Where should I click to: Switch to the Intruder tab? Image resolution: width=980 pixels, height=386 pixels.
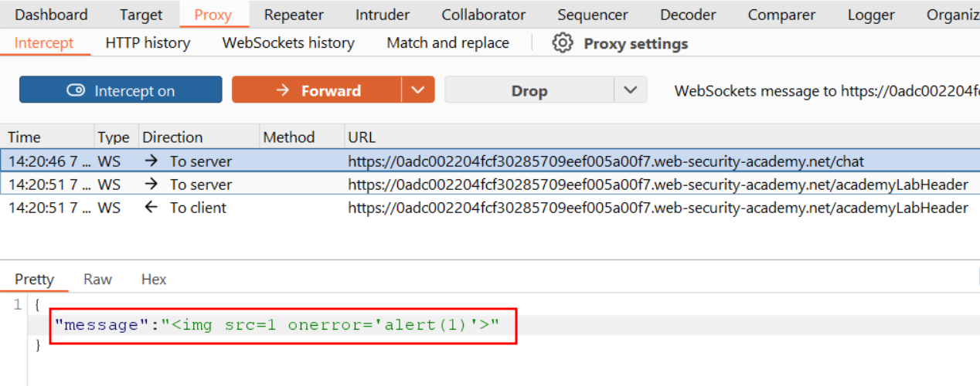pyautogui.click(x=383, y=15)
